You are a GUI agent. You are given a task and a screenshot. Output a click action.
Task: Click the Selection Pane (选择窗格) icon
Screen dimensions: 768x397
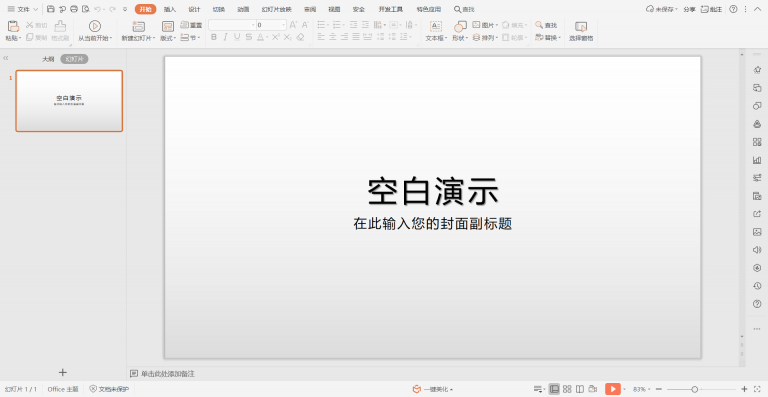[x=581, y=31]
